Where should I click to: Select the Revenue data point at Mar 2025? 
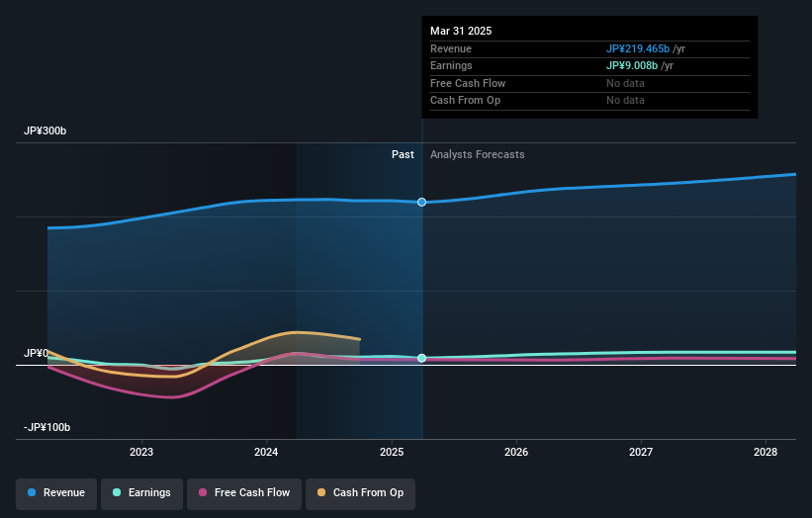pyautogui.click(x=422, y=202)
